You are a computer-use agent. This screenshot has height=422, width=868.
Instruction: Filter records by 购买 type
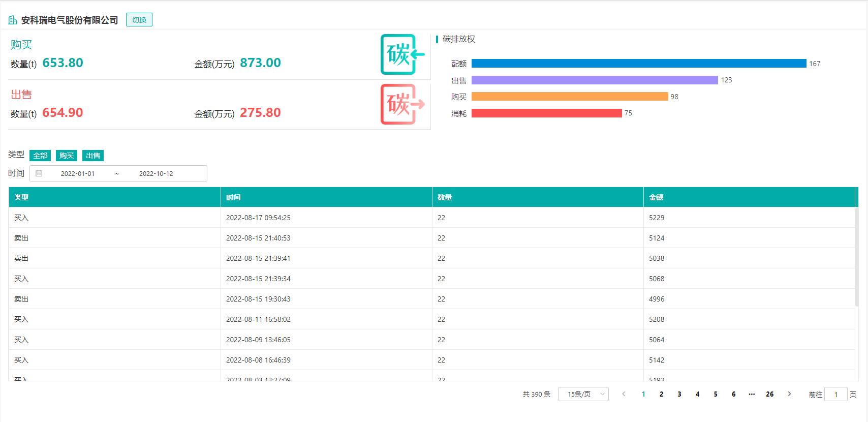pos(67,156)
